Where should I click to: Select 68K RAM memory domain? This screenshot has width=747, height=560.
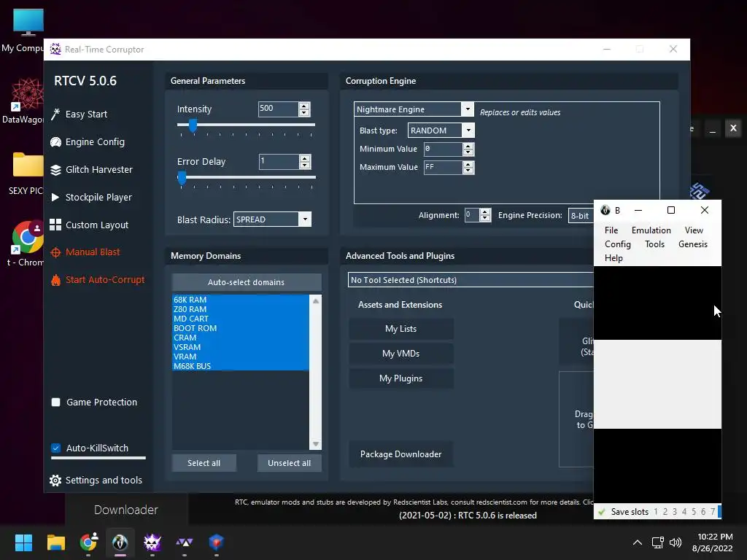[x=240, y=300]
